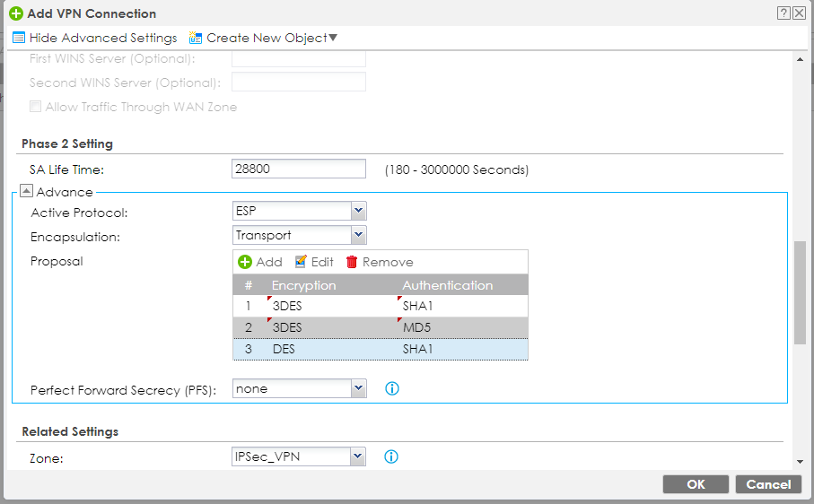Toggle Allow Traffic Through WAN Zone checkbox
This screenshot has height=504, width=814.
36,107
